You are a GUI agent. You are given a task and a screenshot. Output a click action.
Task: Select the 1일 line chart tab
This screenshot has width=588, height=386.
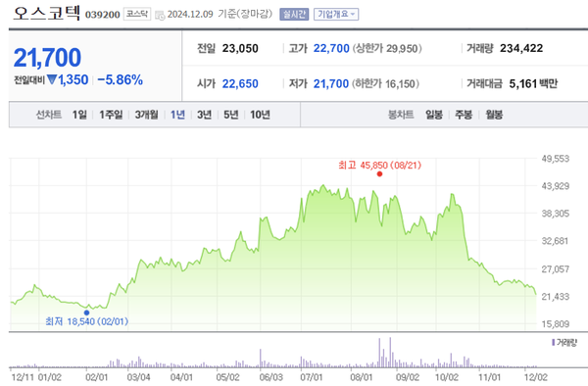(x=79, y=115)
